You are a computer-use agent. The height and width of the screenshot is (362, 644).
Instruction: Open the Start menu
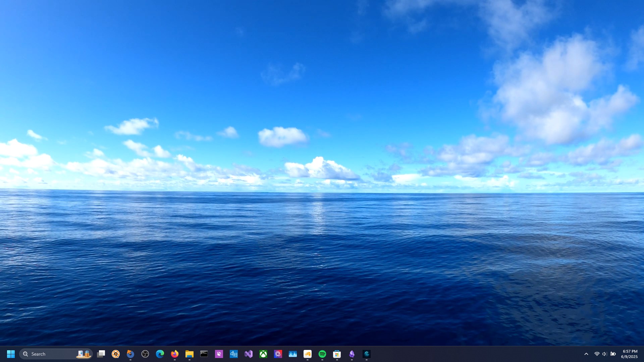click(x=11, y=354)
